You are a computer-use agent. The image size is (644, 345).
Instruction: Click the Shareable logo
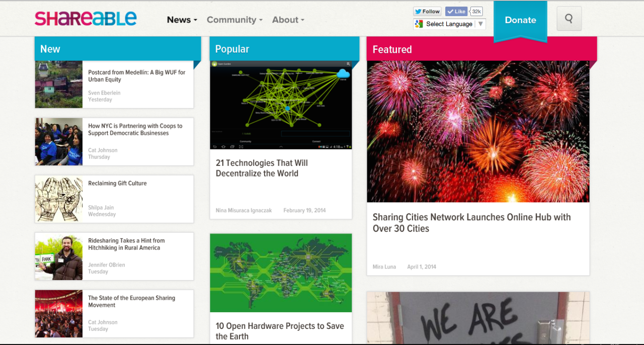[86, 19]
